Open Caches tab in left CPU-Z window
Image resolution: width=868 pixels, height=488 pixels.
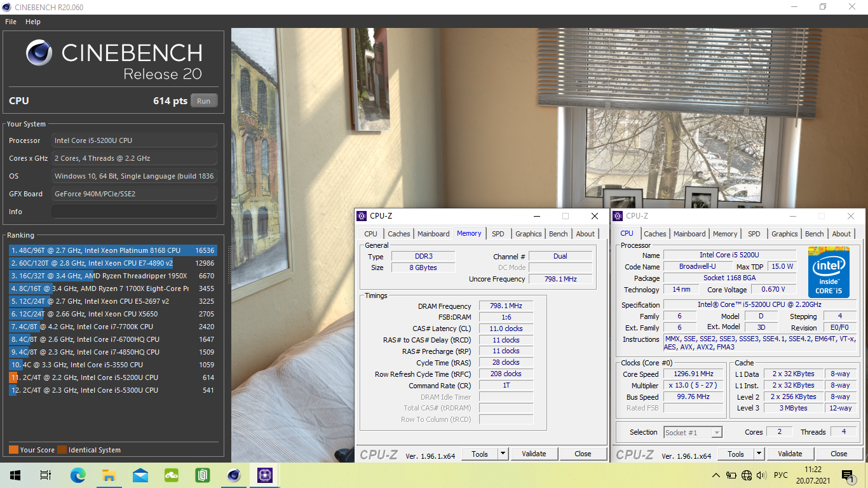(x=399, y=234)
